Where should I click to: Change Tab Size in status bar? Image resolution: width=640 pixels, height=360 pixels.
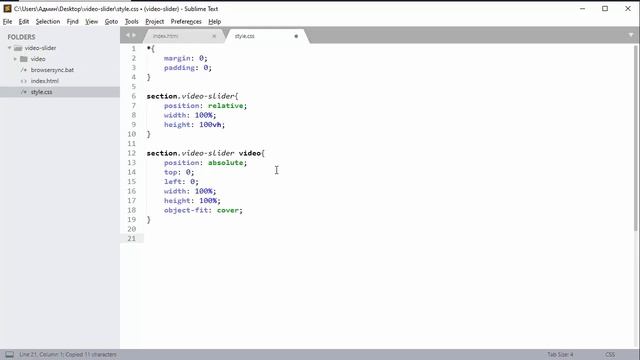tap(560, 354)
